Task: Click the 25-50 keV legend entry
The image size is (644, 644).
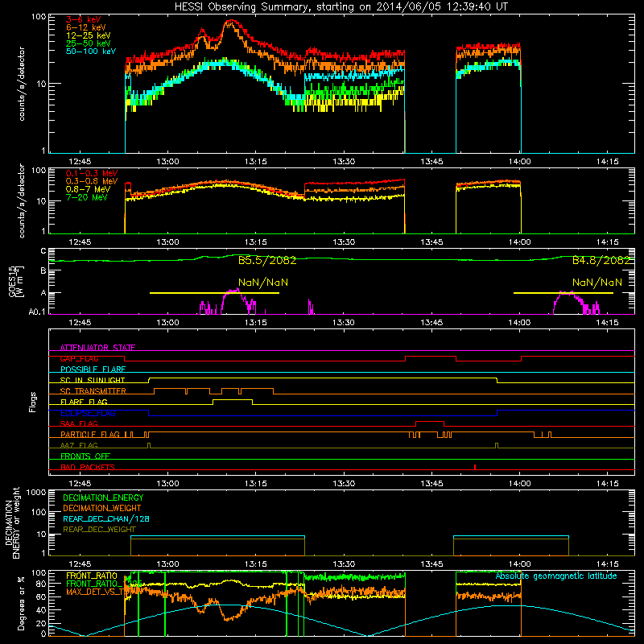Action: 89,43
